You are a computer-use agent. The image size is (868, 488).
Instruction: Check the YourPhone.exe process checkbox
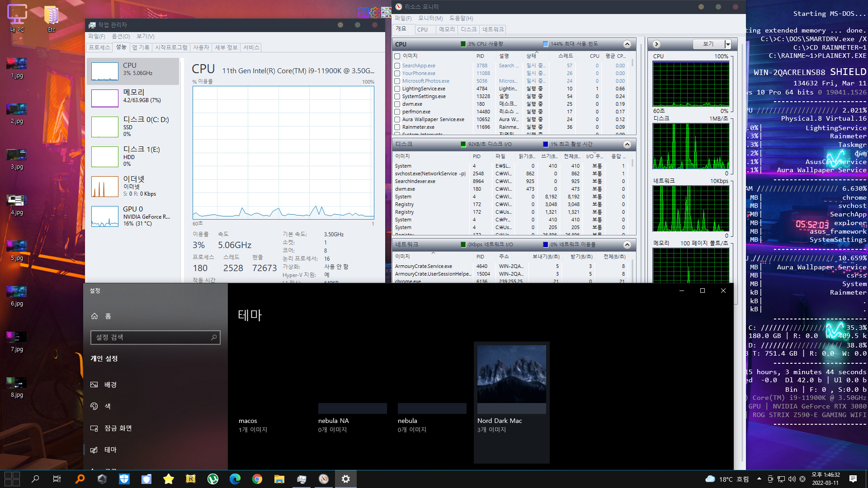coord(397,73)
